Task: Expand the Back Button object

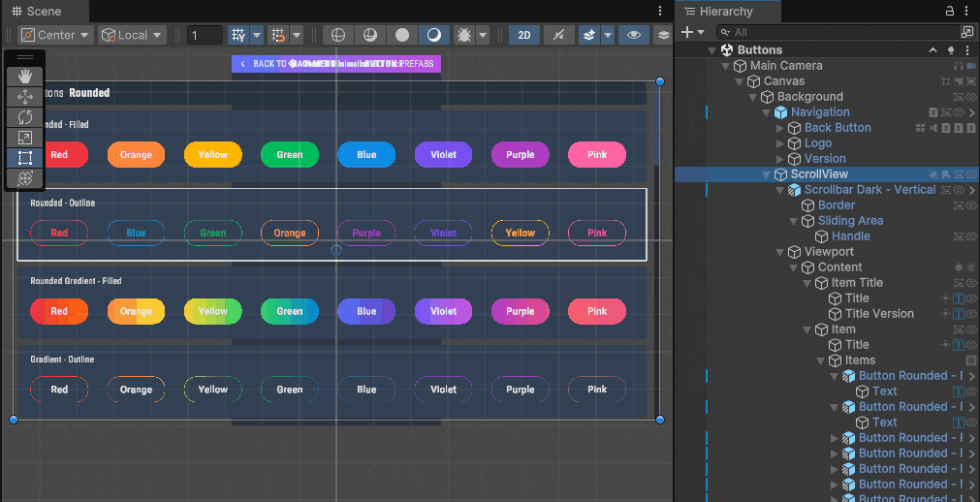Action: click(x=780, y=128)
